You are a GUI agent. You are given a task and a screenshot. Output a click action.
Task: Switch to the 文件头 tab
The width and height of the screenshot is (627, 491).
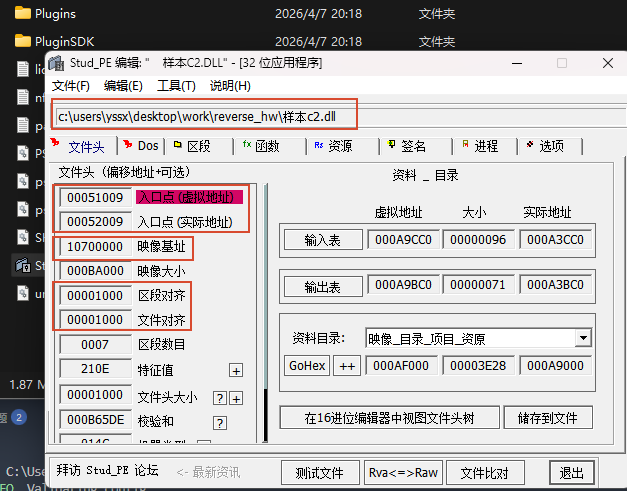83,146
